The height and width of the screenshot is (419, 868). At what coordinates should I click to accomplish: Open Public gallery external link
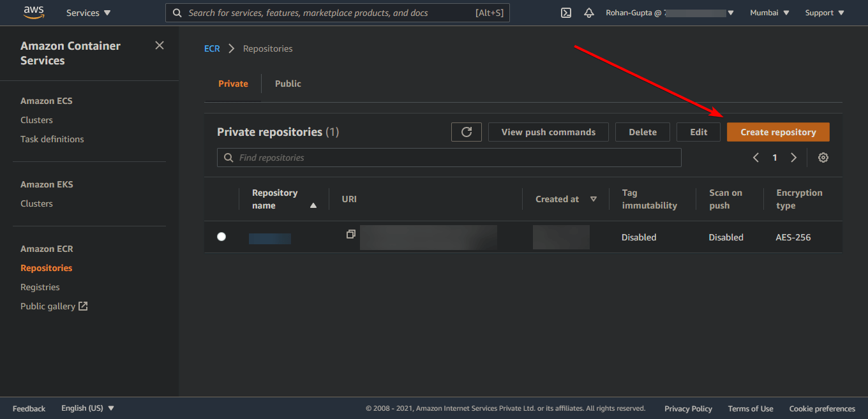click(x=54, y=306)
